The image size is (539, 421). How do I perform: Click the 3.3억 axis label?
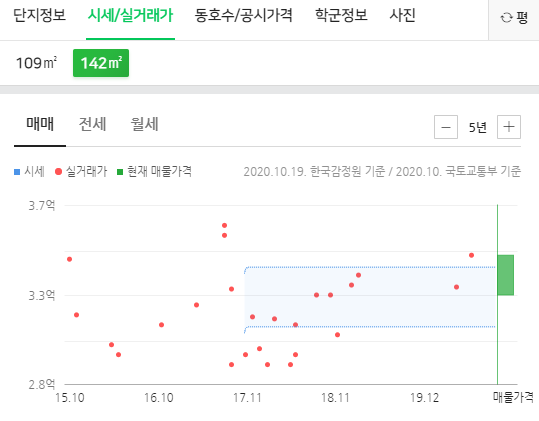[x=42, y=296]
